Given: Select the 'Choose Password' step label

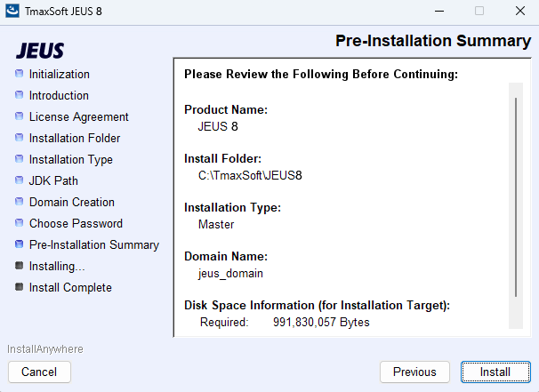Looking at the screenshot, I should click(76, 223).
